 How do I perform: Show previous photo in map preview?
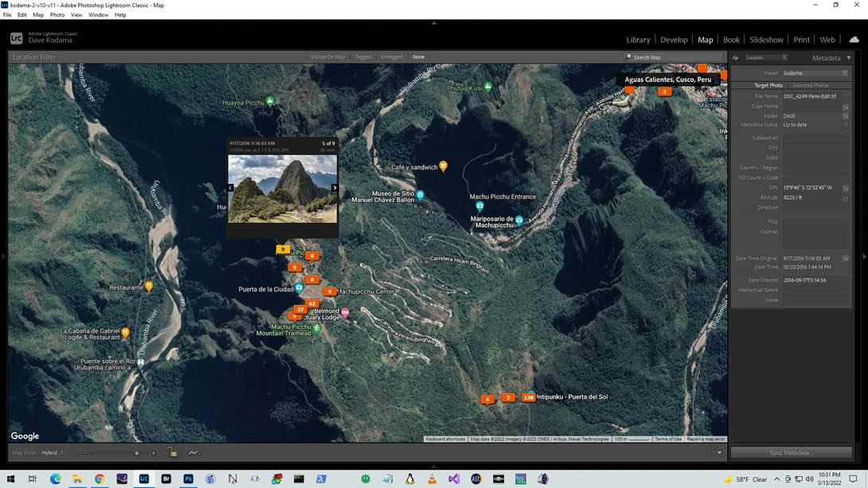pos(230,188)
